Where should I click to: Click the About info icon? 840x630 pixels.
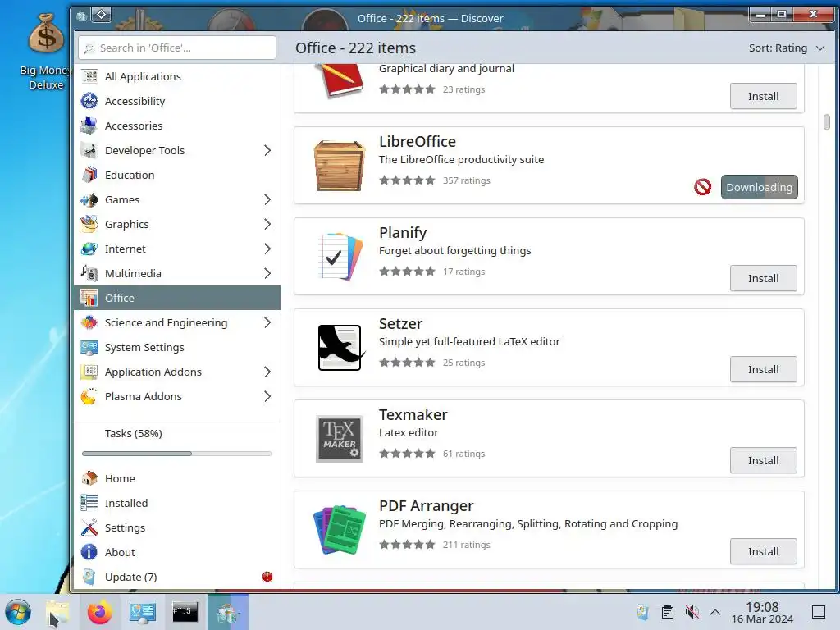point(89,552)
